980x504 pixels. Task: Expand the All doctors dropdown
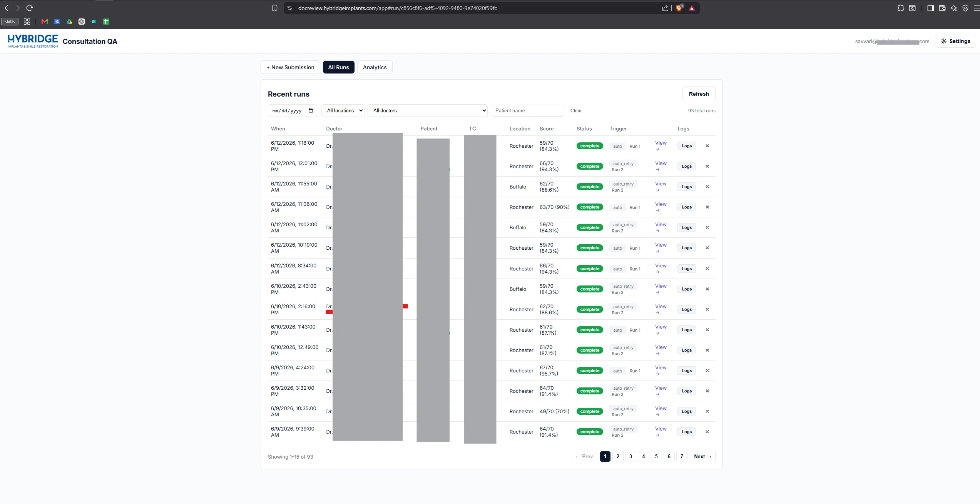point(428,110)
